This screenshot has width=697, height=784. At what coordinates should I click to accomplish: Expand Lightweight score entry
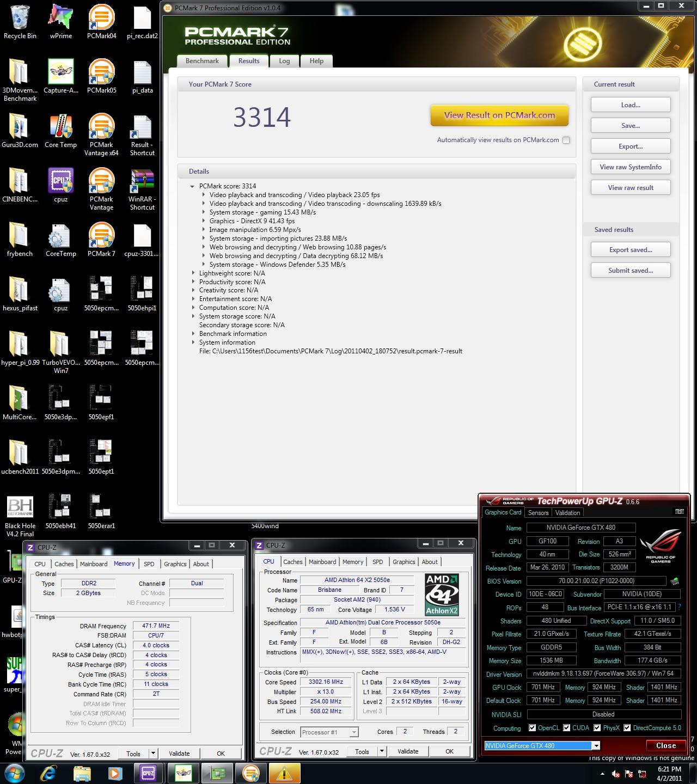click(193, 273)
